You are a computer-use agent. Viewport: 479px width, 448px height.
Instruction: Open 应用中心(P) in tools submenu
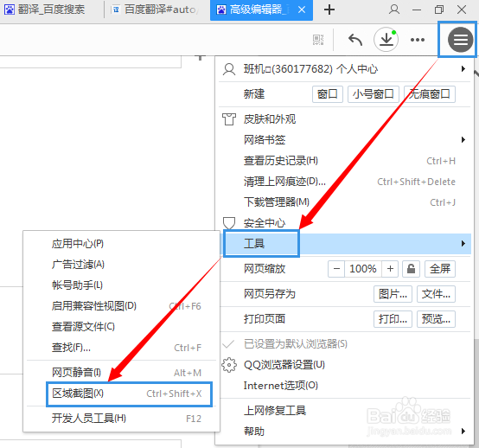[x=121, y=244]
